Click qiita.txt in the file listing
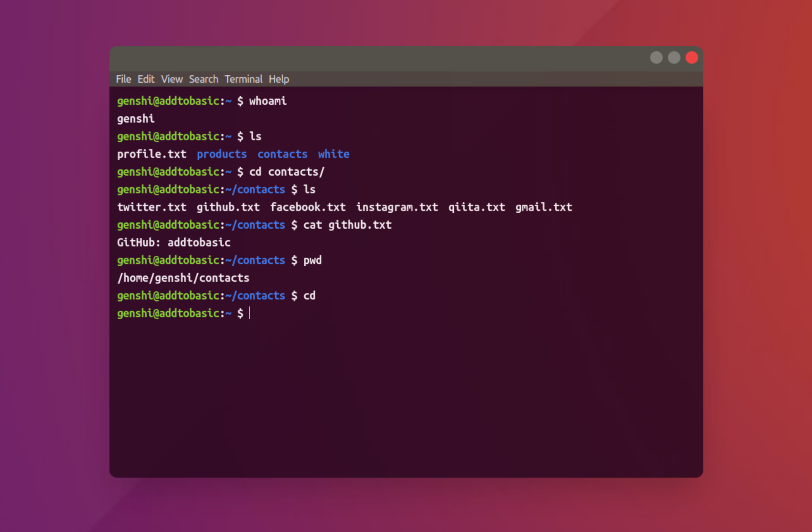 tap(476, 207)
